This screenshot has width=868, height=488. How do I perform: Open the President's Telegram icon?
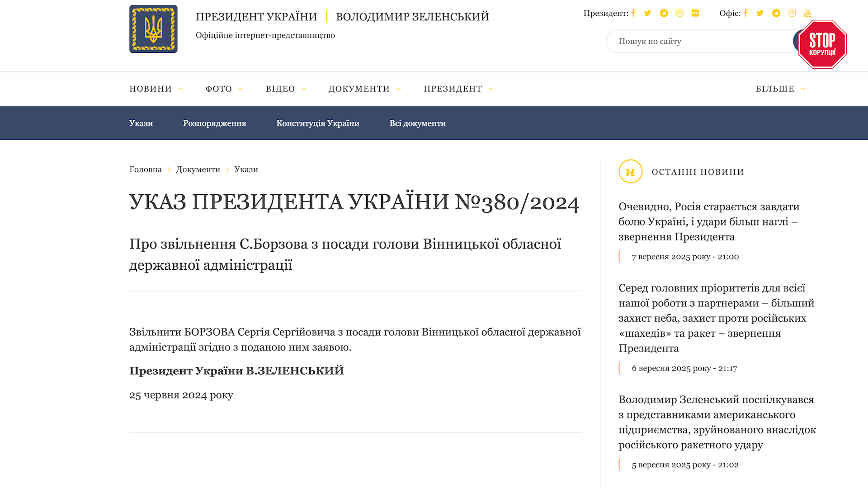pos(664,13)
